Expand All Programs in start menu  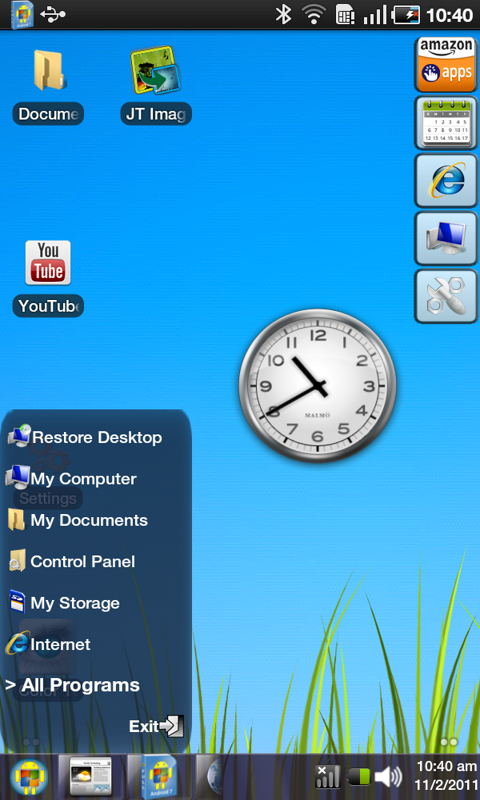point(72,685)
